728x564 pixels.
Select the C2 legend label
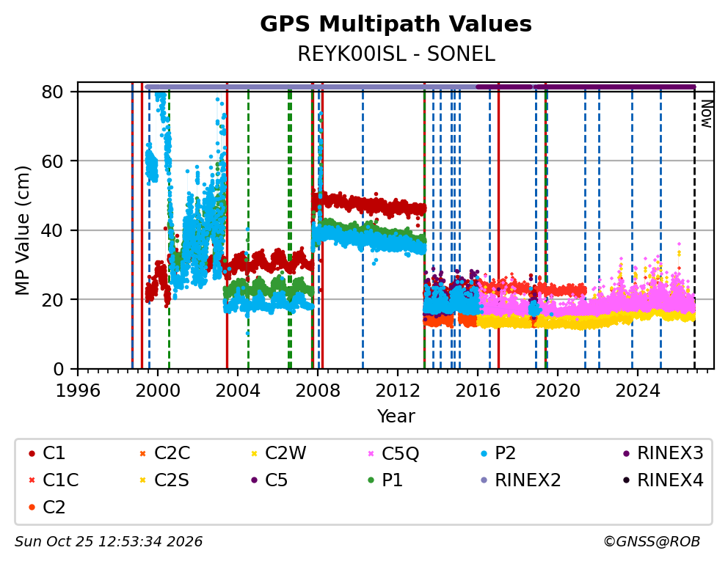click(x=54, y=508)
